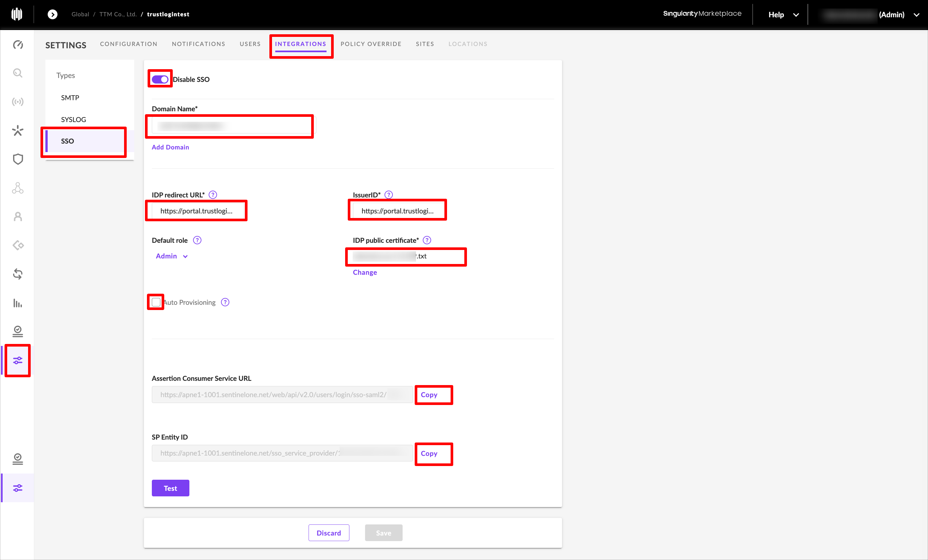Open the three-node network icon in sidebar
The height and width of the screenshot is (560, 928).
tap(18, 188)
